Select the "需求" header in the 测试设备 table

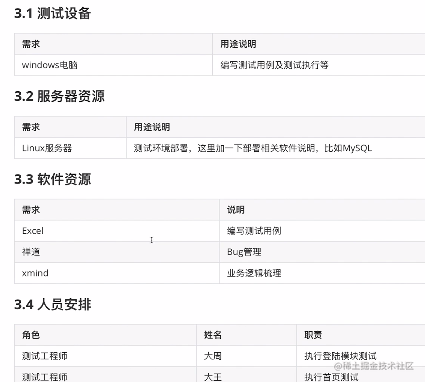[113, 44]
